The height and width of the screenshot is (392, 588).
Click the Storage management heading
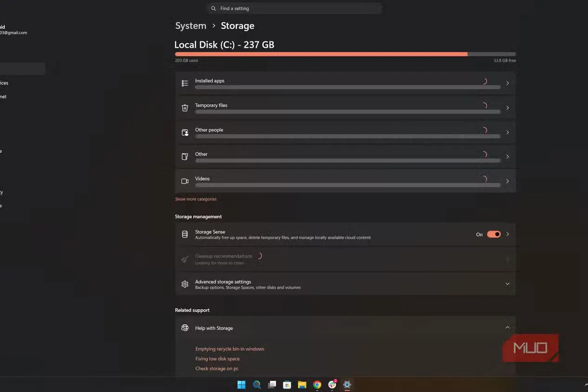point(198,216)
